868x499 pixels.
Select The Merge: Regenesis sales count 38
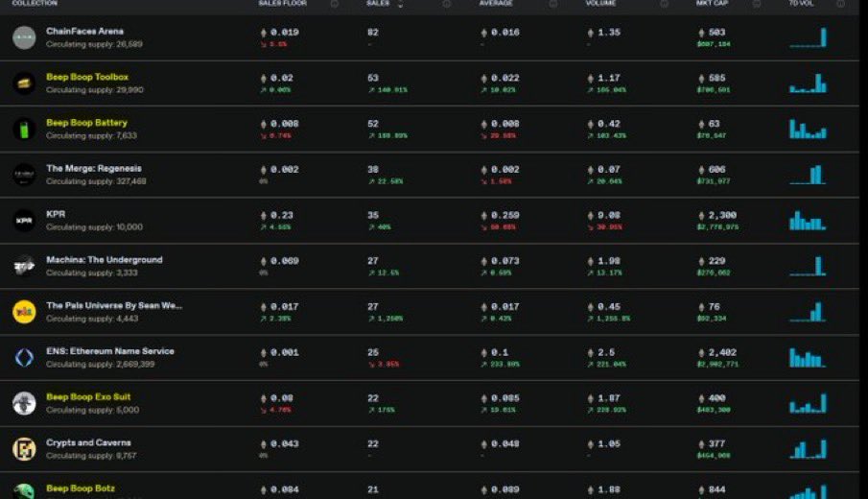372,170
